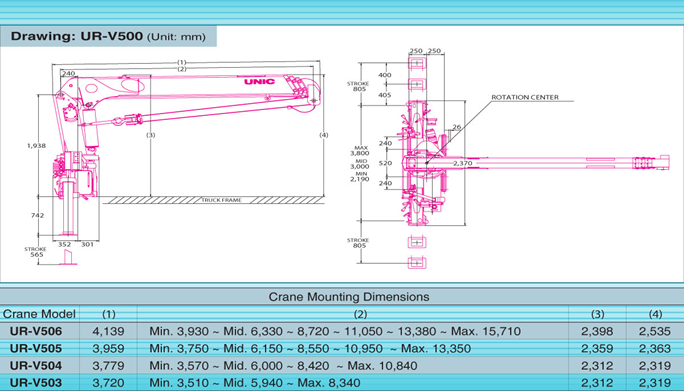This screenshot has width=684, height=391.
Task: Click the "MIN 2,190" label
Action: tap(360, 176)
